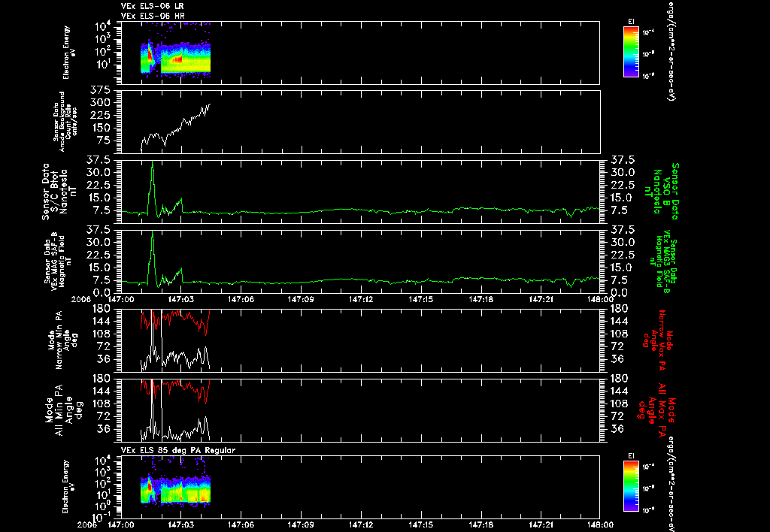Click the '375' tick on the count rate axis
Image resolution: width=770 pixels, height=532 pixels.
[101, 90]
